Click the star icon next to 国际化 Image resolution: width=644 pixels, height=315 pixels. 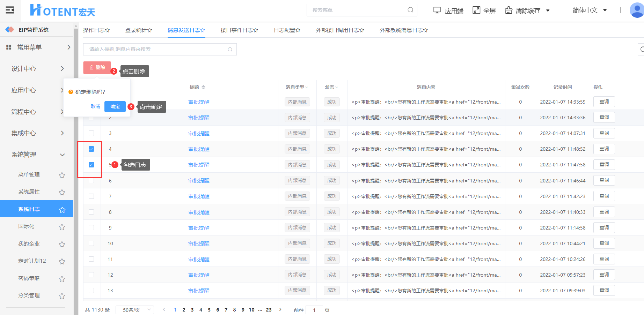tap(62, 227)
